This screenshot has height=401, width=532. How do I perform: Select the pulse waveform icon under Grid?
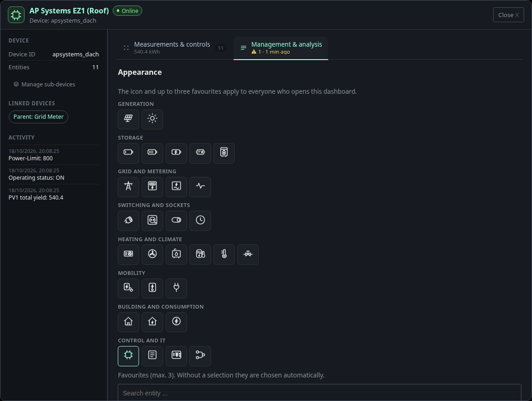[200, 187]
